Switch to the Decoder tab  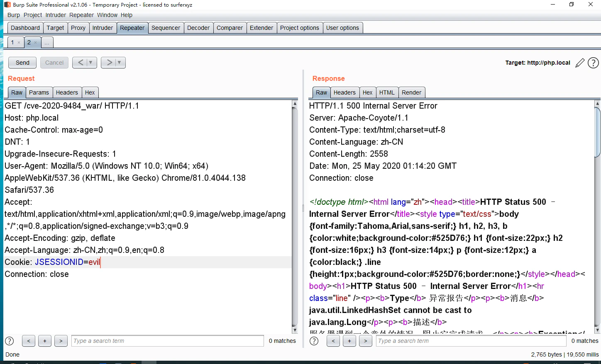pos(198,28)
